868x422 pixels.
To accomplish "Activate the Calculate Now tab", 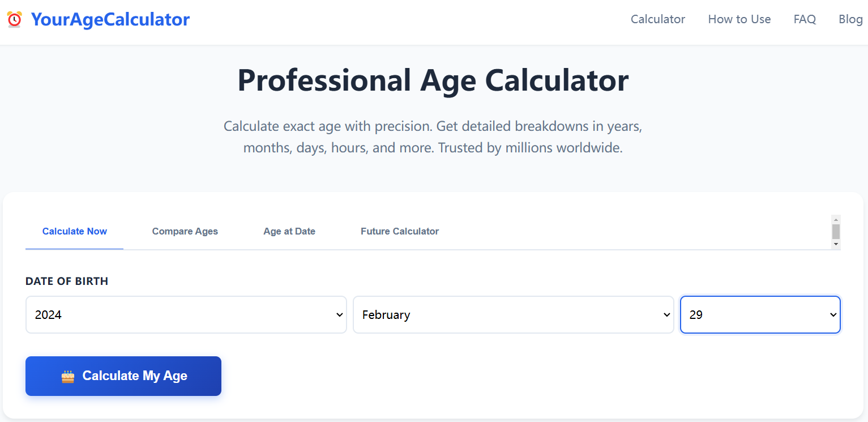I will click(74, 231).
